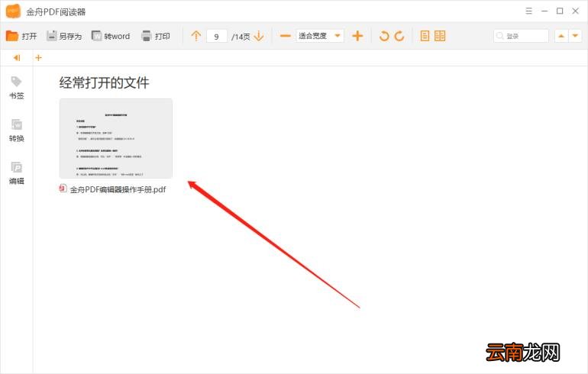Image resolution: width=588 pixels, height=374 pixels.
Task: Maximize the reader window
Action: (x=560, y=11)
